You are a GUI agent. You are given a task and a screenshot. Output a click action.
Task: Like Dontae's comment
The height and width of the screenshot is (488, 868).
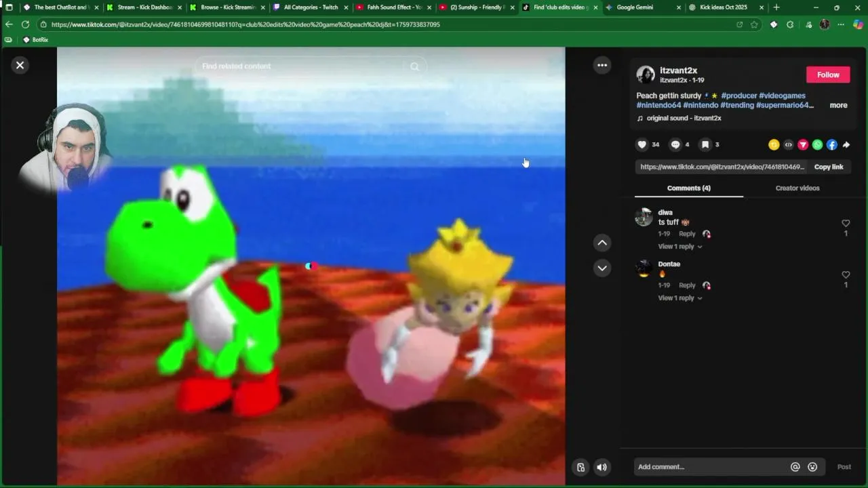pyautogui.click(x=846, y=274)
